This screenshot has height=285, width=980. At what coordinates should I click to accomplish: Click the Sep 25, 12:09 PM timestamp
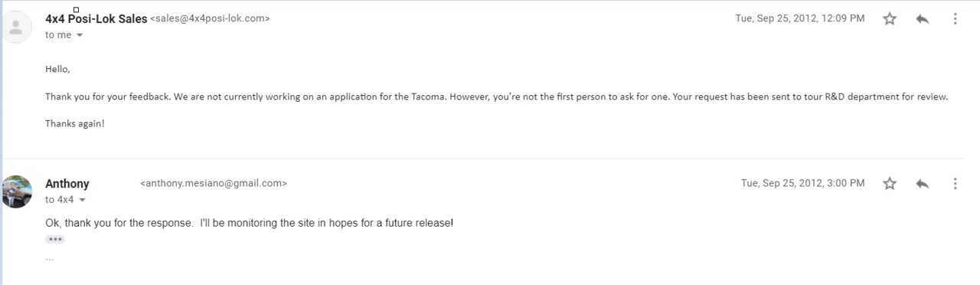point(800,18)
